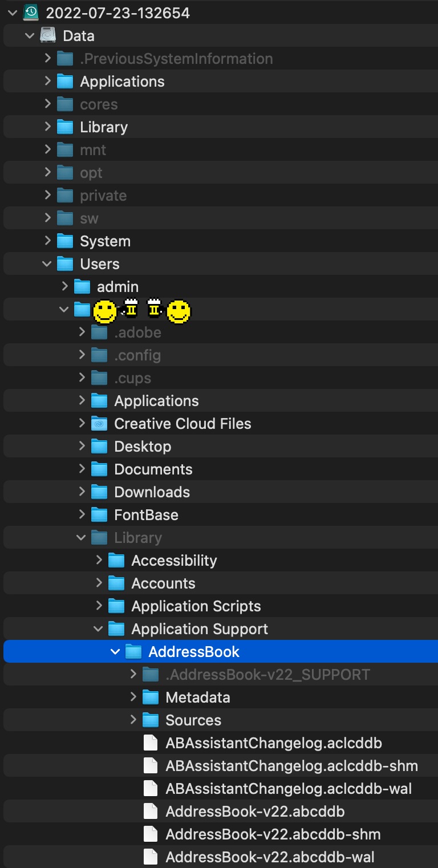The width and height of the screenshot is (438, 868).
Task: Expand the Metadata folder
Action: (x=133, y=697)
